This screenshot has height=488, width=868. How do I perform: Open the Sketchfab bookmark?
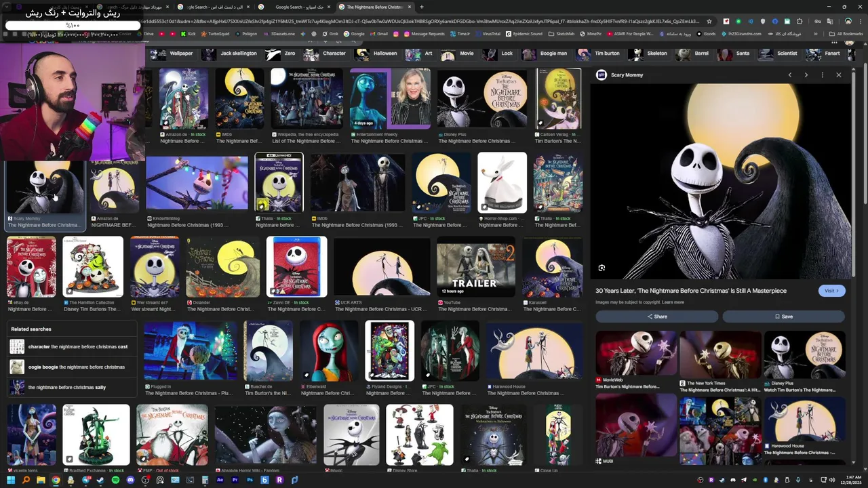click(x=560, y=33)
